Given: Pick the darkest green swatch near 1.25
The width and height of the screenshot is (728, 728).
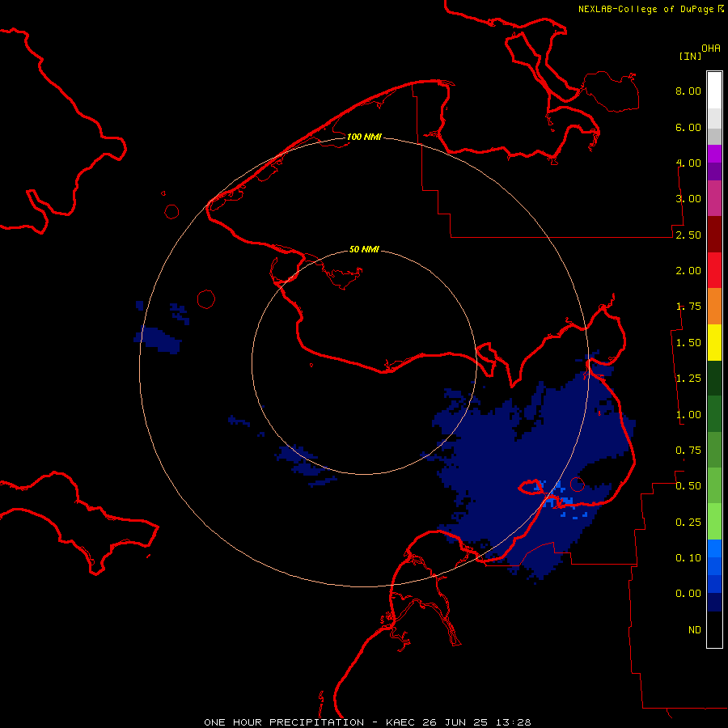Looking at the screenshot, I should [714, 379].
